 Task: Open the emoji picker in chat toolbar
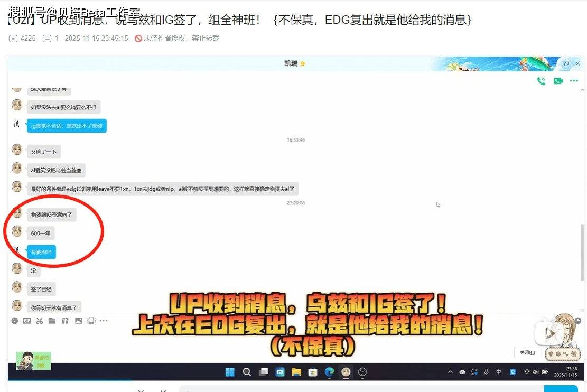[15, 321]
